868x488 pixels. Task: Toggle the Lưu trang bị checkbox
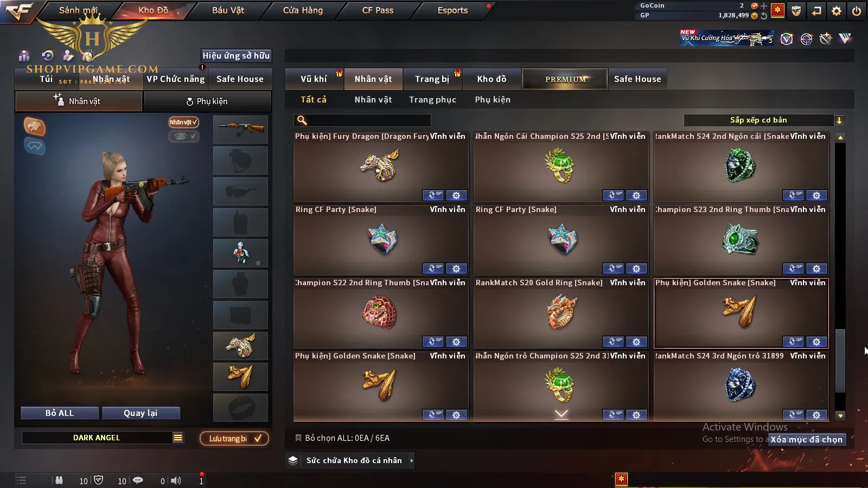click(x=234, y=438)
